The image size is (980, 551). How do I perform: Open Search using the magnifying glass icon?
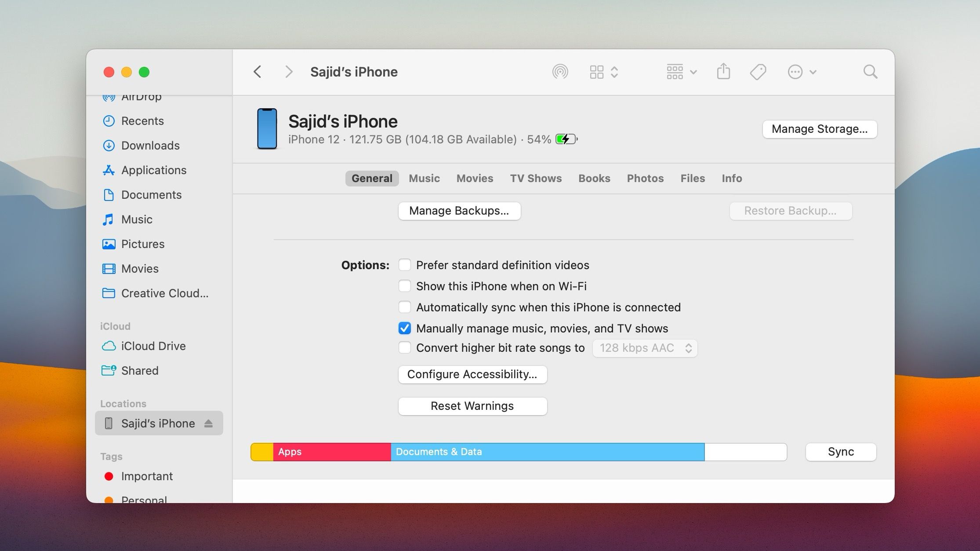click(x=871, y=71)
